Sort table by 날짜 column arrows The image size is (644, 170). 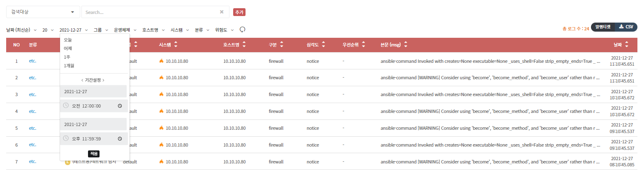point(626,45)
